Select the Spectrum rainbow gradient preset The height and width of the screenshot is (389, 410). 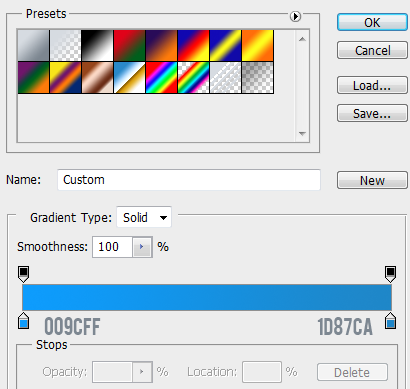pyautogui.click(x=161, y=77)
